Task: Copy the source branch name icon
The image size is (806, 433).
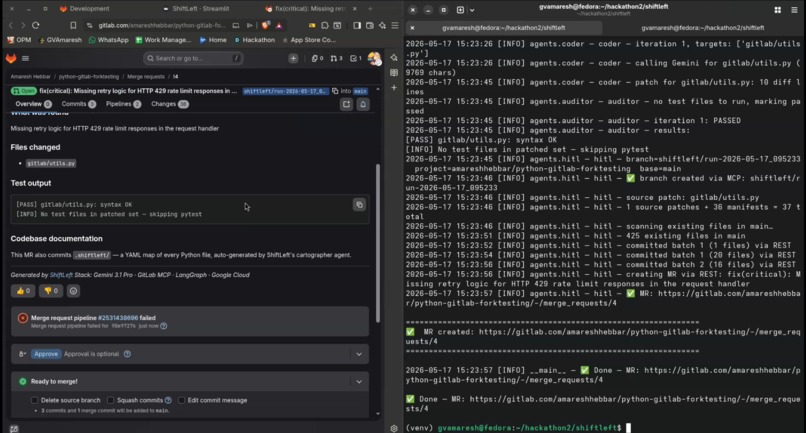Action: [335, 91]
